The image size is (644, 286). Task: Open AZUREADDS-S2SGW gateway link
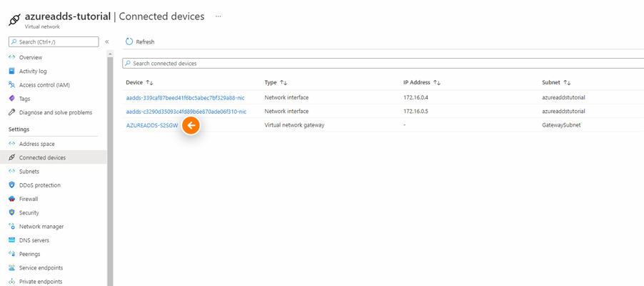coord(152,125)
